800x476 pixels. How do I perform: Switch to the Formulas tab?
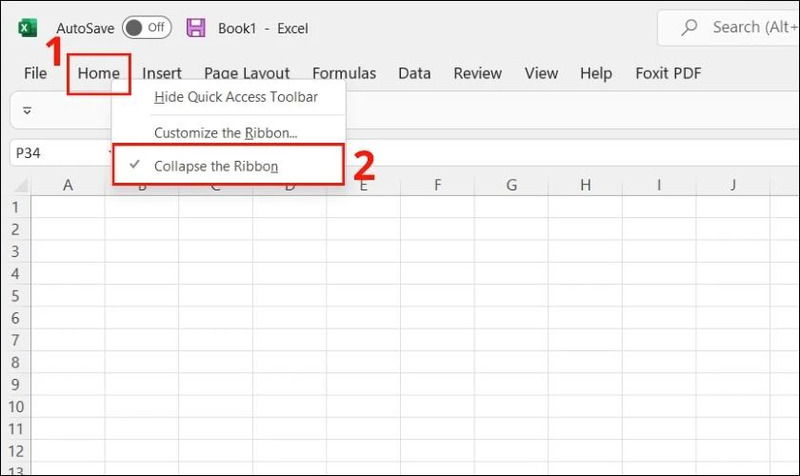click(x=344, y=73)
